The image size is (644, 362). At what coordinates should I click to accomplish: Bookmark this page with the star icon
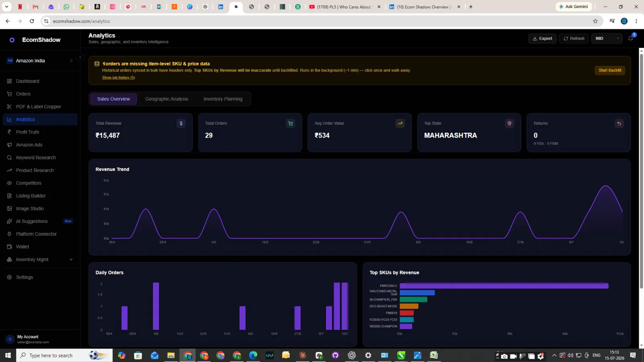pos(595,21)
